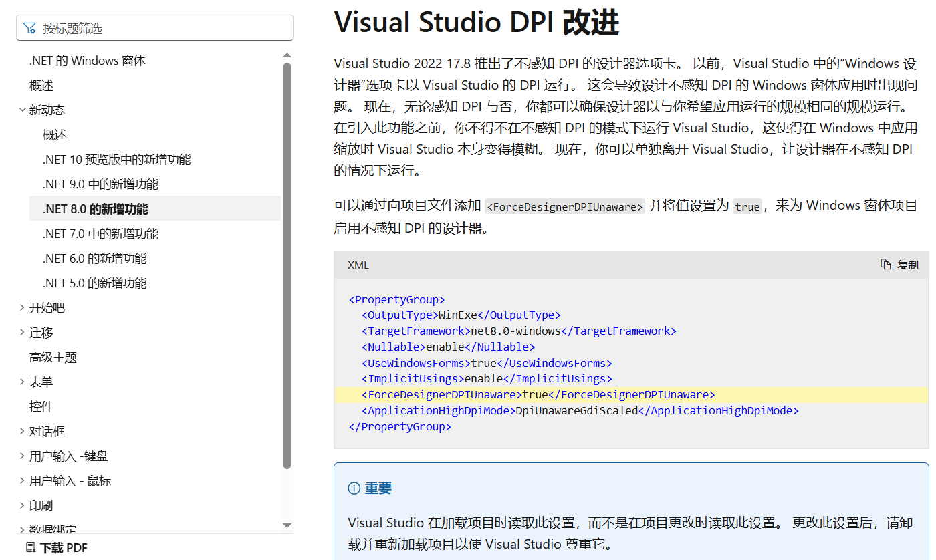This screenshot has height=560, width=936.
Task: Click the OutputType WinExe code line
Action: click(461, 315)
